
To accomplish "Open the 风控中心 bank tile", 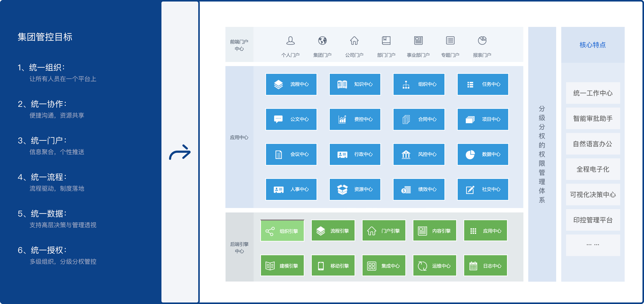I will [419, 154].
